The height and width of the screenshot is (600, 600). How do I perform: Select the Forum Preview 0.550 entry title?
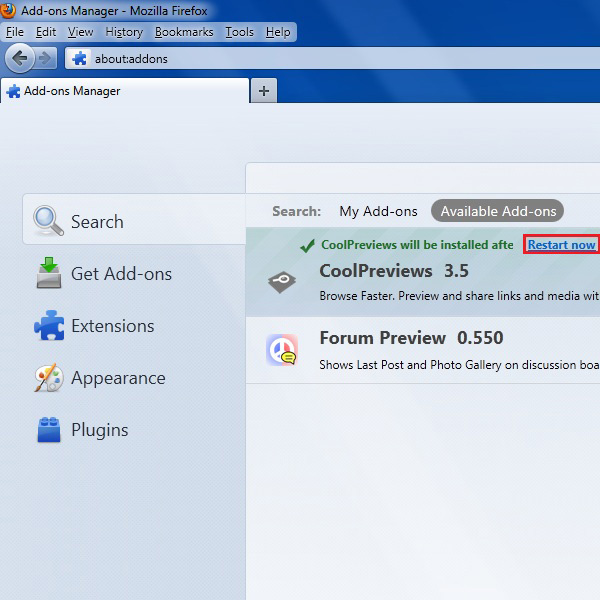click(x=411, y=338)
